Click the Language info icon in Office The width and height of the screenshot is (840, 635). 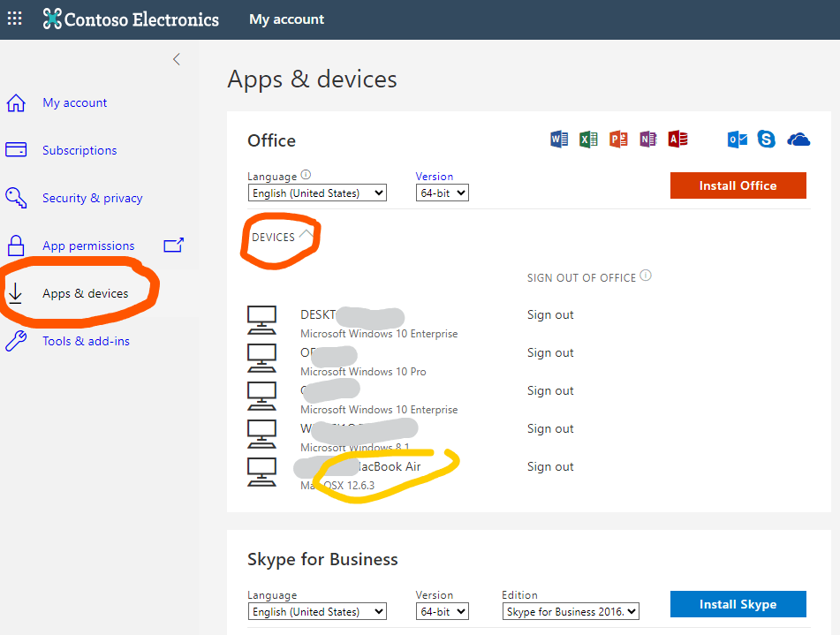(x=306, y=175)
